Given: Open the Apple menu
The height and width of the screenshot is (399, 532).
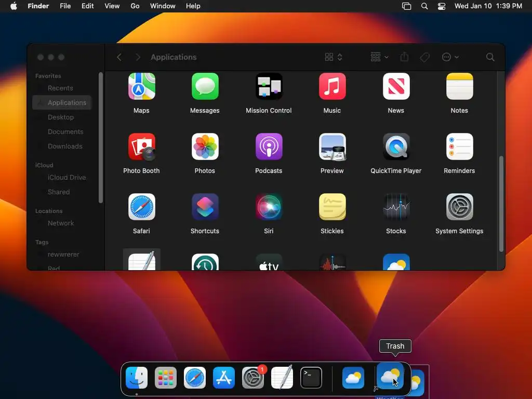Looking at the screenshot, I should pyautogui.click(x=14, y=6).
